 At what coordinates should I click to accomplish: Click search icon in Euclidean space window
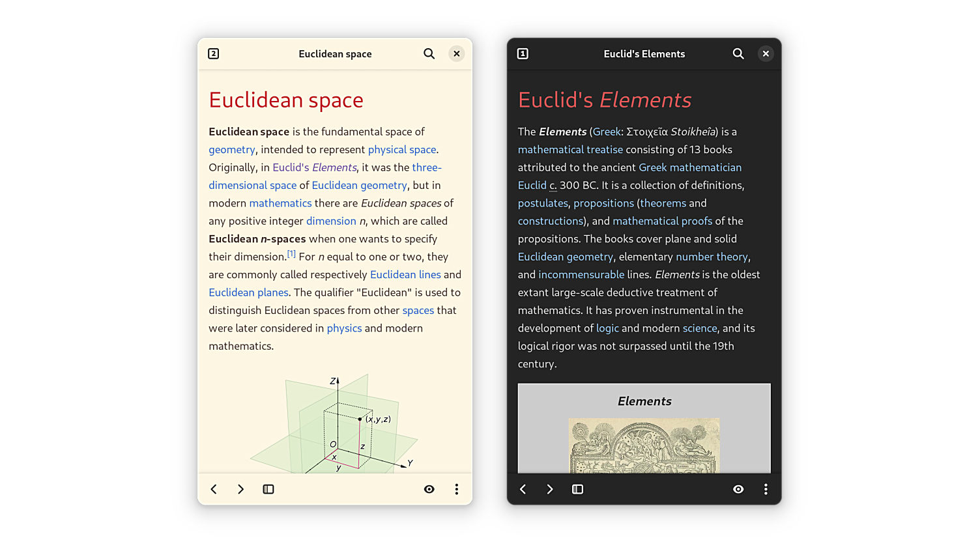click(429, 54)
